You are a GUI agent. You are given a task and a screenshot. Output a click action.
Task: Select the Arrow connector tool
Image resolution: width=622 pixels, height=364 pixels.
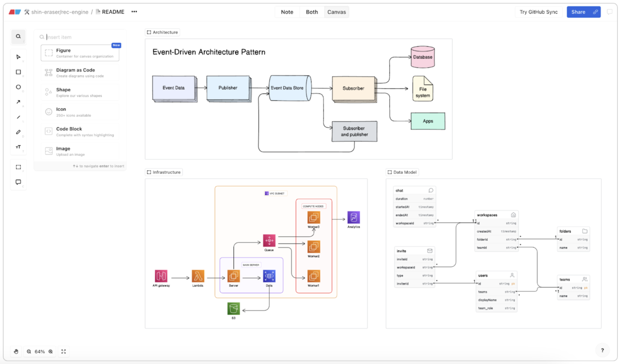pyautogui.click(x=18, y=102)
